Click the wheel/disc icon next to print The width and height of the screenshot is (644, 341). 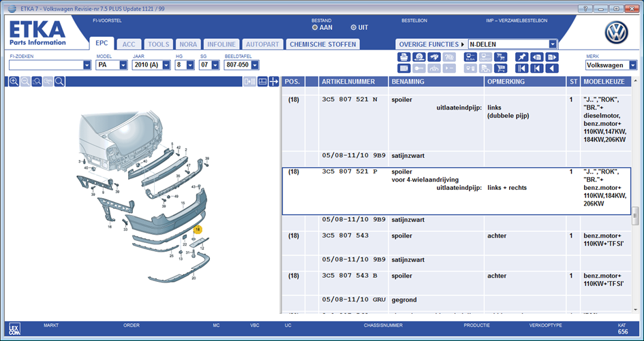pyautogui.click(x=418, y=57)
